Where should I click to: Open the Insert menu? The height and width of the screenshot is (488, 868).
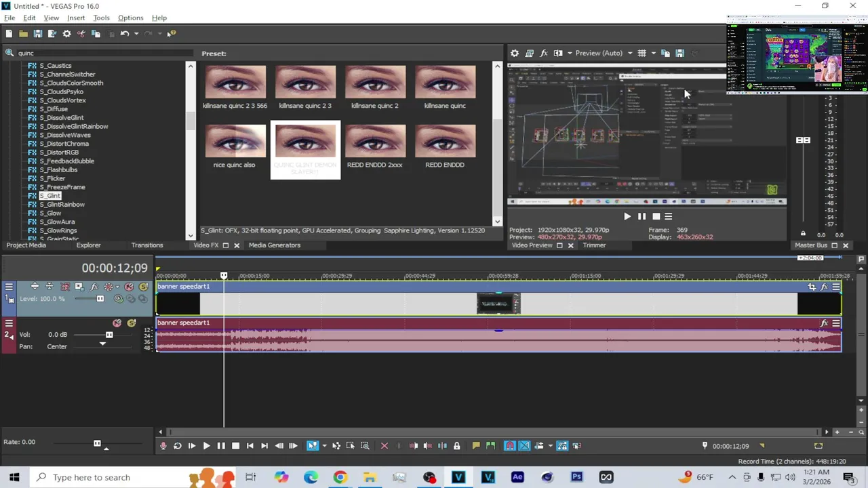(x=76, y=18)
